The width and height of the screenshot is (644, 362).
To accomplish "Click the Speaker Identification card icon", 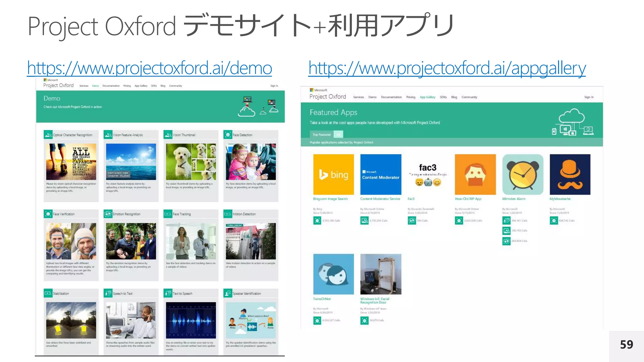I will [228, 293].
